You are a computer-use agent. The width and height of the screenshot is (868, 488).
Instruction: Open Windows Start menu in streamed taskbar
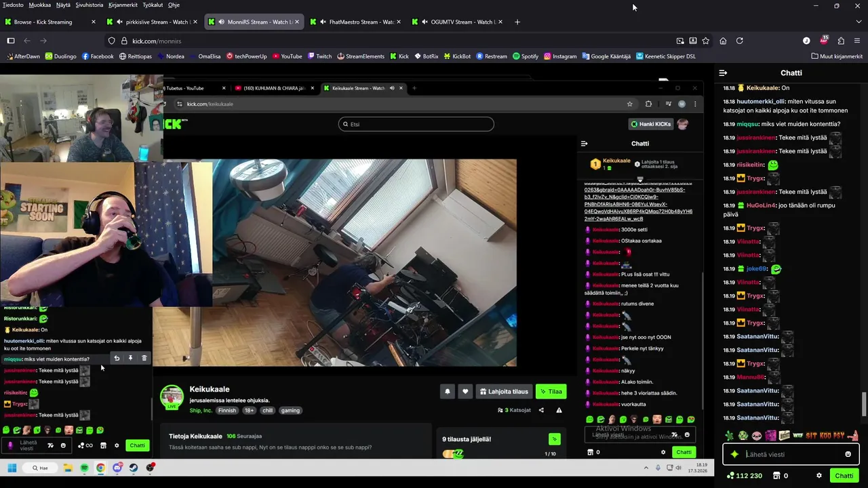[12, 468]
